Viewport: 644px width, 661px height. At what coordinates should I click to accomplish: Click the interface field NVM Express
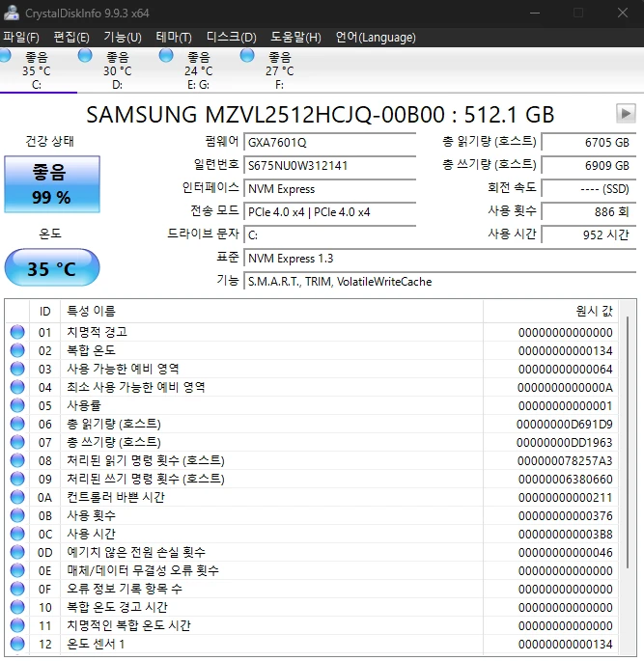click(x=330, y=188)
